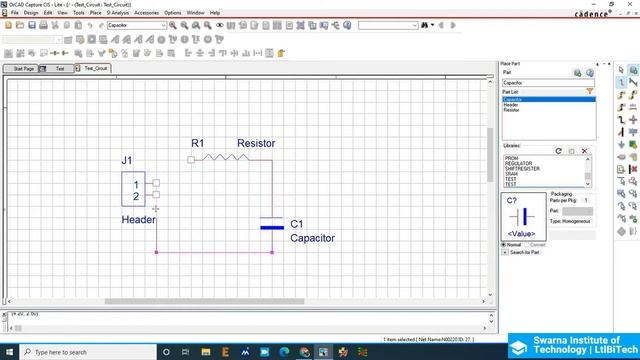This screenshot has width=640, height=360.
Task: Select the Convert radio button
Action: (x=528, y=245)
